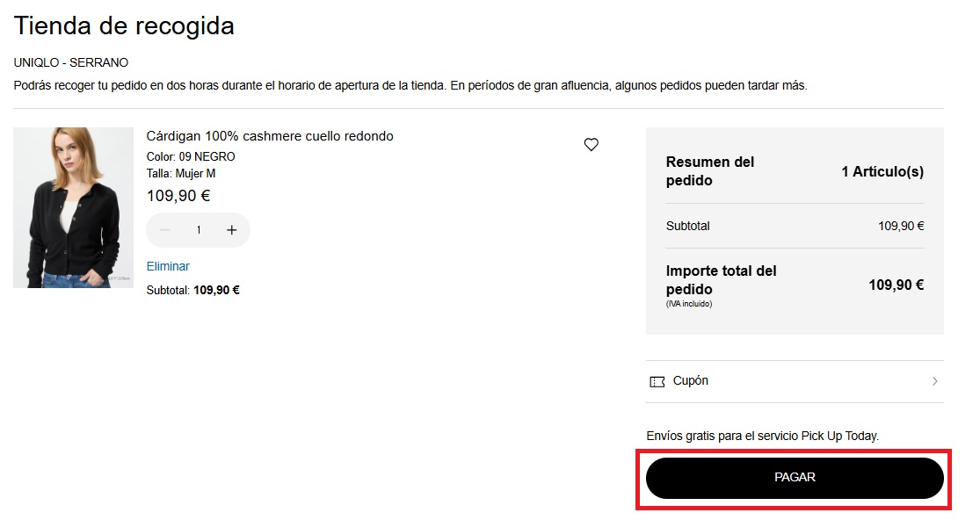
Task: Click the product name Cárdigan 100% cashmere
Action: point(269,135)
